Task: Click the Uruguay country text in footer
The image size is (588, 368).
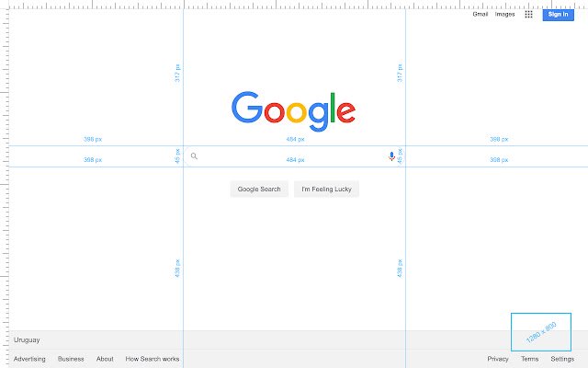Action: 27,339
